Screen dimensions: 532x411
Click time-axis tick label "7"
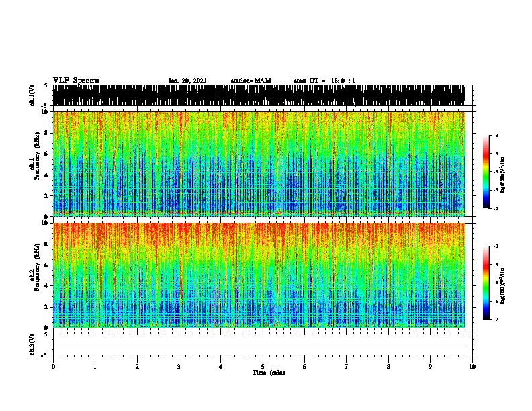(347, 367)
